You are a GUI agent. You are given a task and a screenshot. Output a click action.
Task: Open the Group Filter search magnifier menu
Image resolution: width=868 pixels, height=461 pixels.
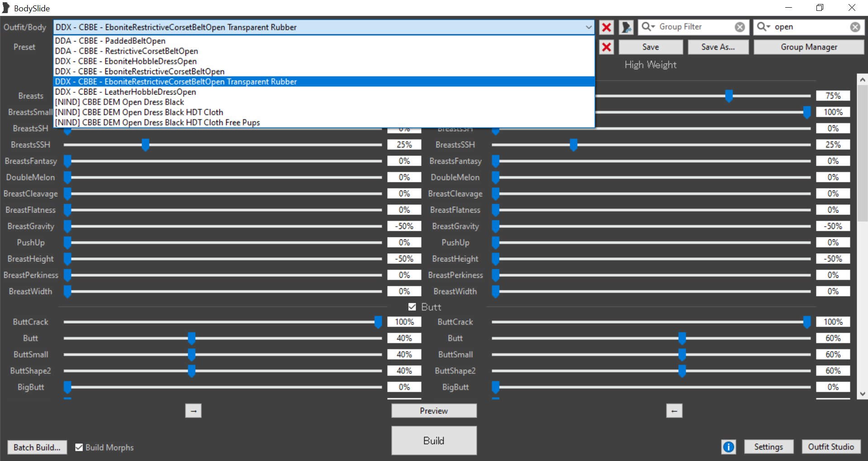(x=648, y=27)
